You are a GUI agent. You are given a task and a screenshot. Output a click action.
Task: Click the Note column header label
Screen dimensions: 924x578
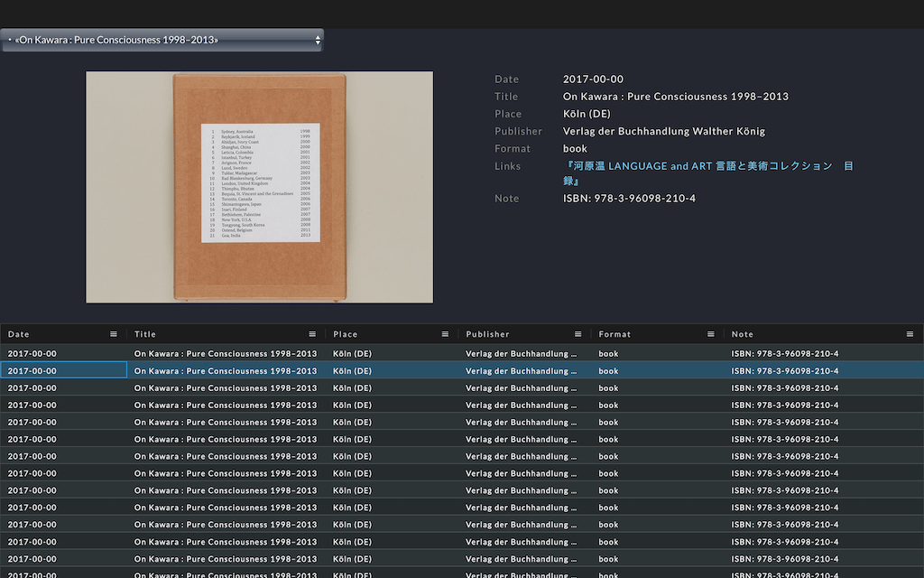742,334
